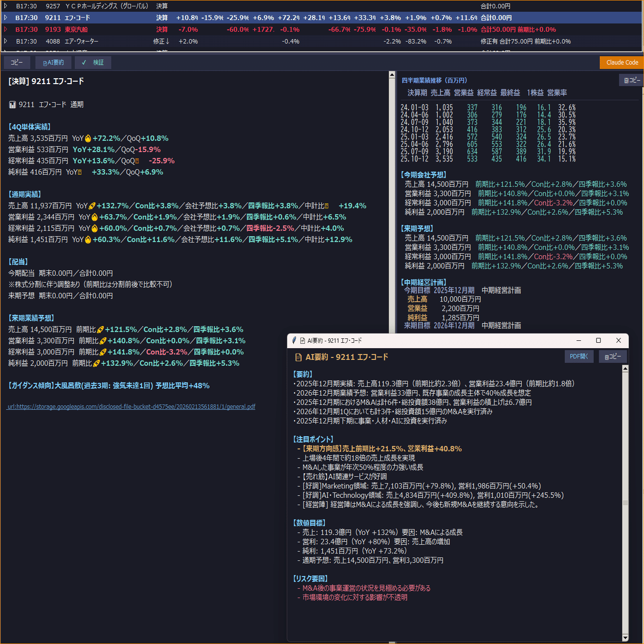Select the 24.10-12 quarterly row

coord(488,130)
